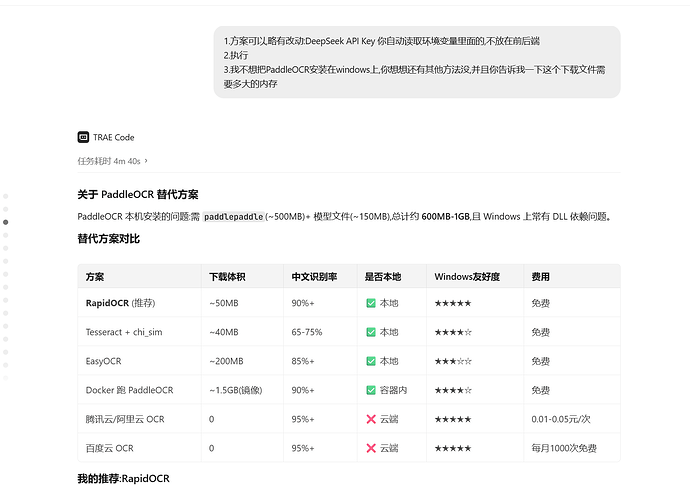Click the 方案 column header
This screenshot has height=485, width=690.
pyautogui.click(x=95, y=277)
